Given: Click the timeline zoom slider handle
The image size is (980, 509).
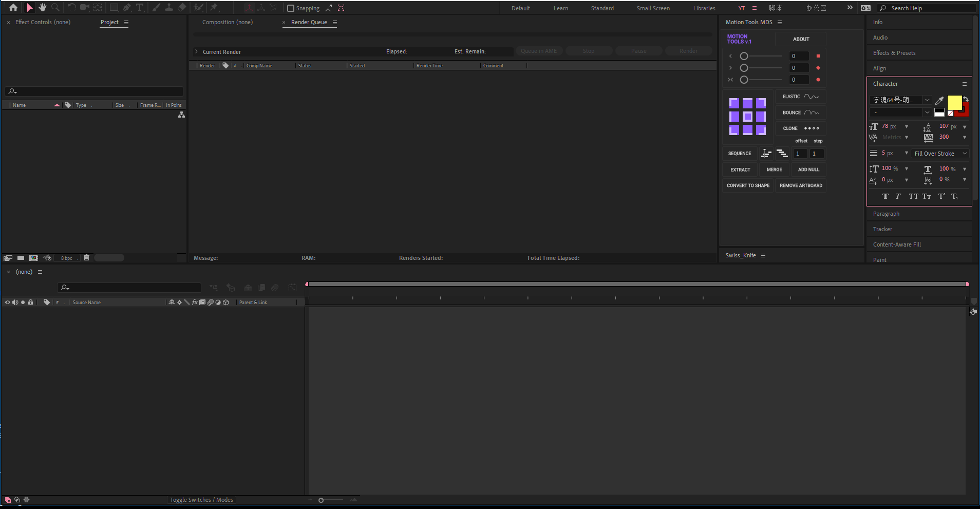Looking at the screenshot, I should (x=321, y=500).
